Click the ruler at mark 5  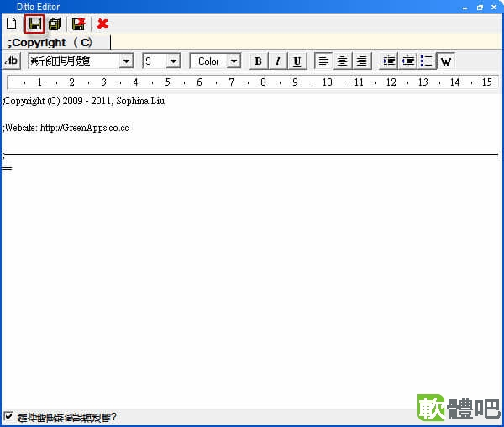coord(167,82)
